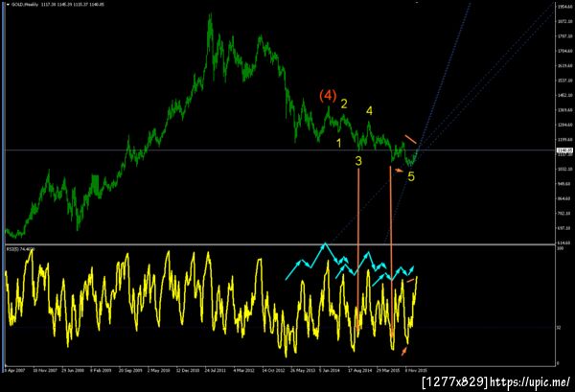Click the 20 Sep 2009 date label
Screen dimensions: 575x392
[130, 370]
